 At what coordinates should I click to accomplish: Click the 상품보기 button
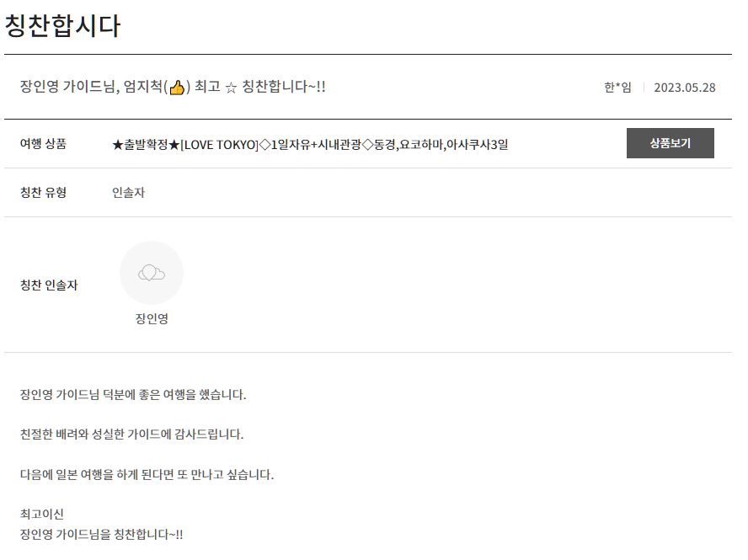[x=670, y=143]
